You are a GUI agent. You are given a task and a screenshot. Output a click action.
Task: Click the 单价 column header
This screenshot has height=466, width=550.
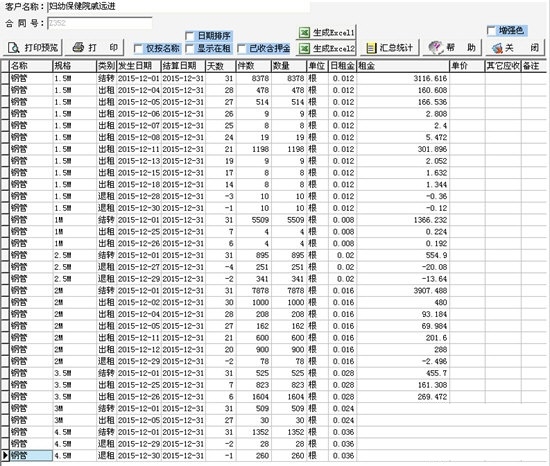pyautogui.click(x=467, y=66)
